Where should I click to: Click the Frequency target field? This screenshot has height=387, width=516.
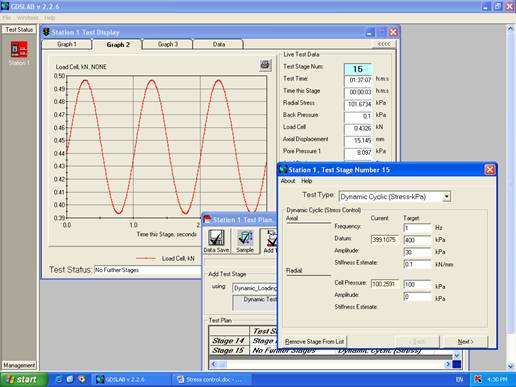tap(417, 228)
